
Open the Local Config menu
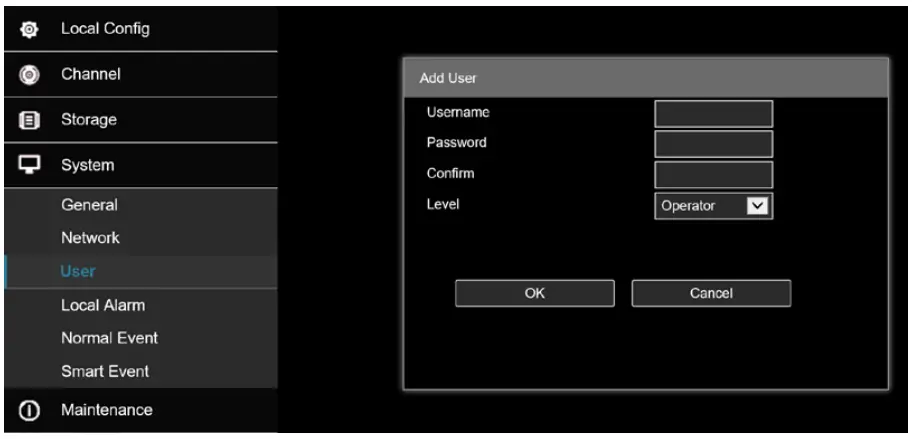click(141, 29)
